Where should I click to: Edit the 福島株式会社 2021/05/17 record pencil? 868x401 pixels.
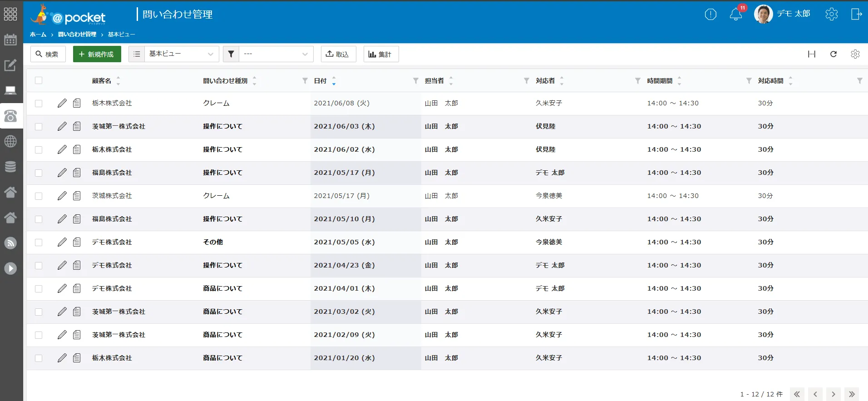(62, 173)
